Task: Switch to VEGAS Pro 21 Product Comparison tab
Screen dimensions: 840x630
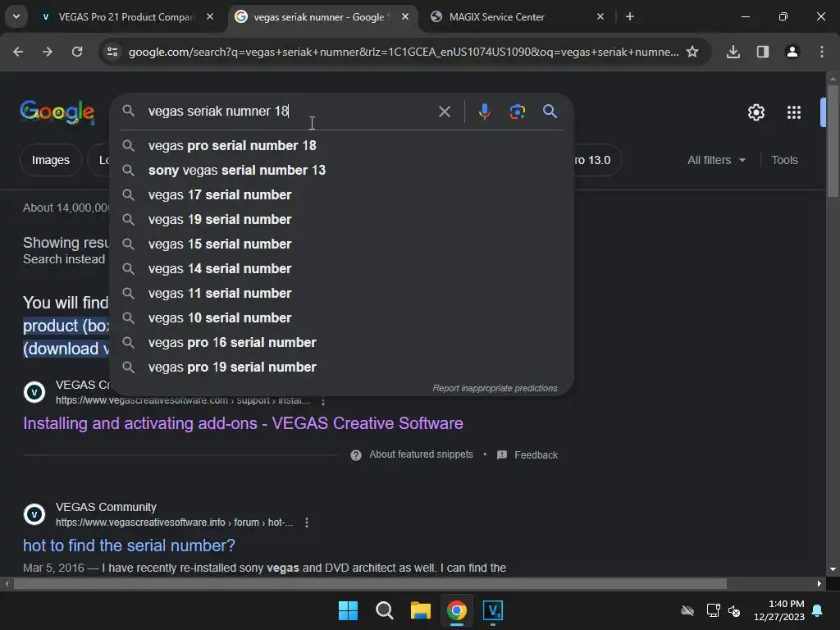Action: point(126,16)
